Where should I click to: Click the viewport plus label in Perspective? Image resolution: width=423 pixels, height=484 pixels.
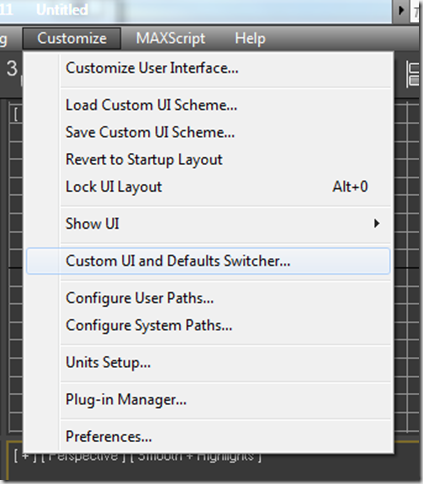point(25,456)
